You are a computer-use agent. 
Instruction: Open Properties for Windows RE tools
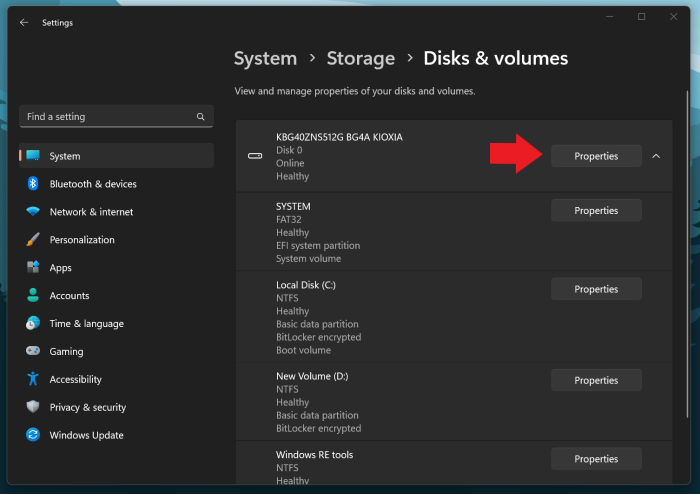pos(596,458)
